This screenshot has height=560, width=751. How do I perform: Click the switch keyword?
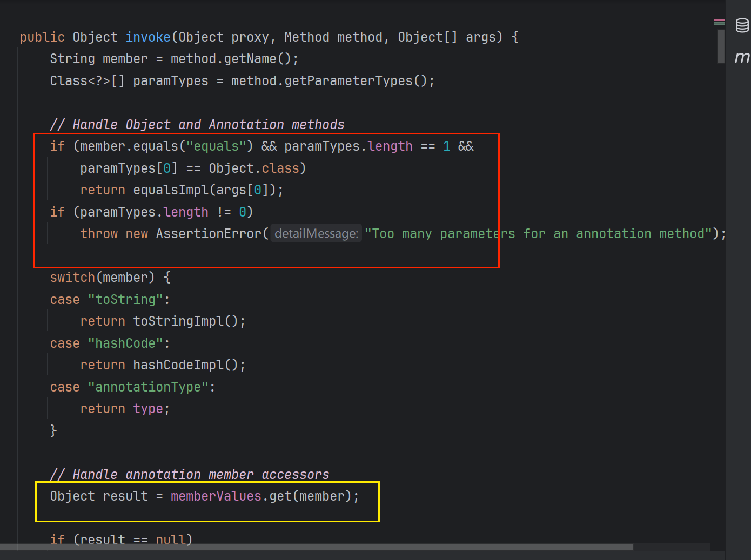click(72, 278)
